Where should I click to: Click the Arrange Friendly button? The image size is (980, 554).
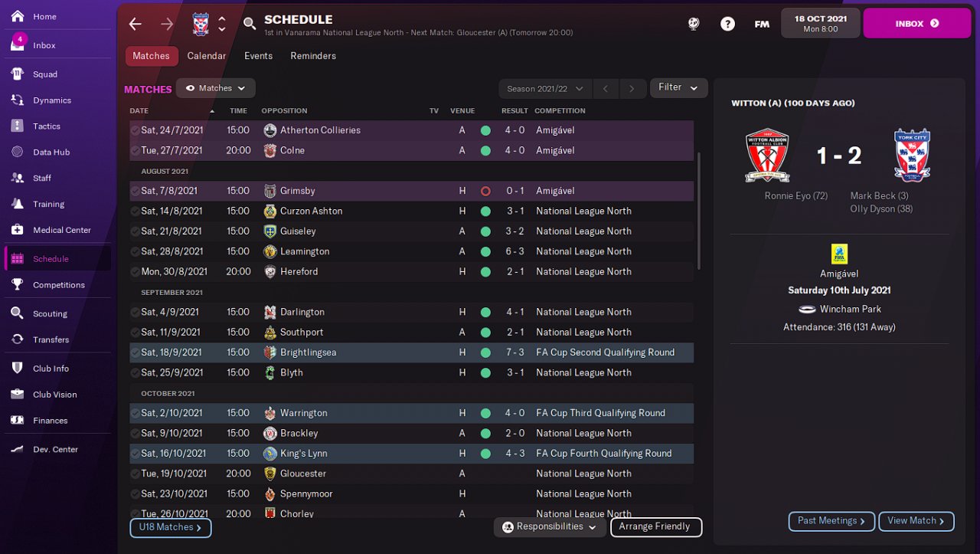[655, 526]
